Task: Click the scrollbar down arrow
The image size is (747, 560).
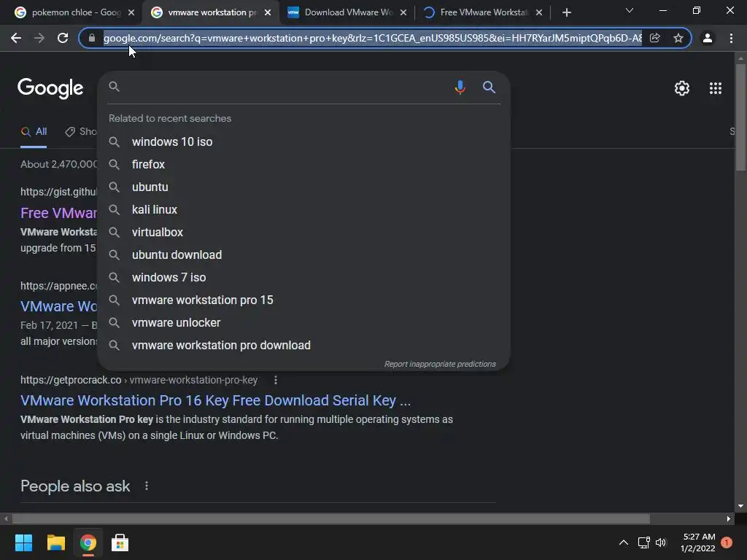Action: 740,506
